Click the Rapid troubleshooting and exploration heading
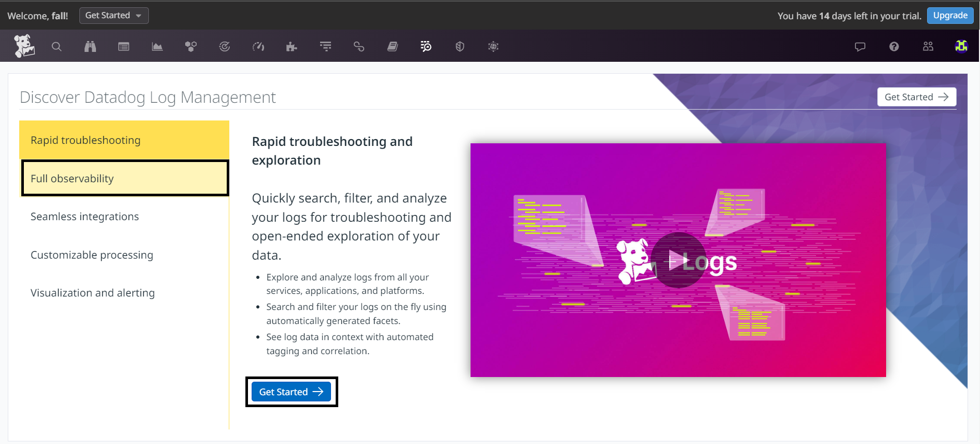 tap(333, 151)
